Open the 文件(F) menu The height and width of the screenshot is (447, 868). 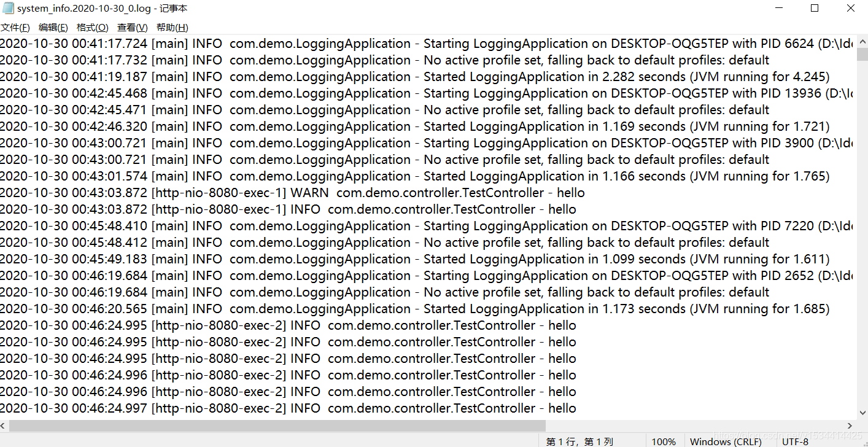[15, 28]
